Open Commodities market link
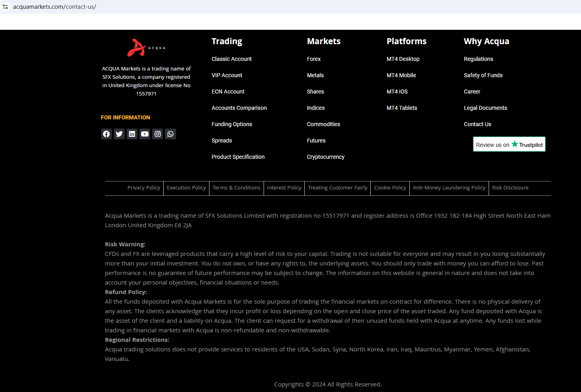This screenshot has height=392, width=581. click(323, 124)
